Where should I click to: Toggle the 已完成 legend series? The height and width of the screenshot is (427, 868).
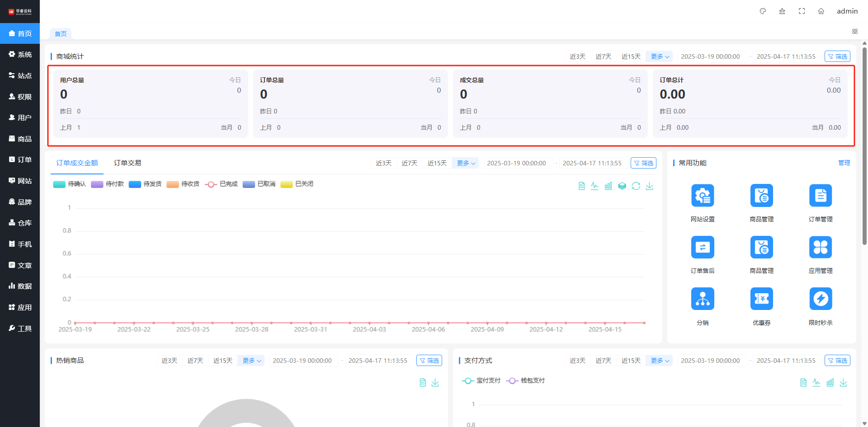(x=222, y=184)
